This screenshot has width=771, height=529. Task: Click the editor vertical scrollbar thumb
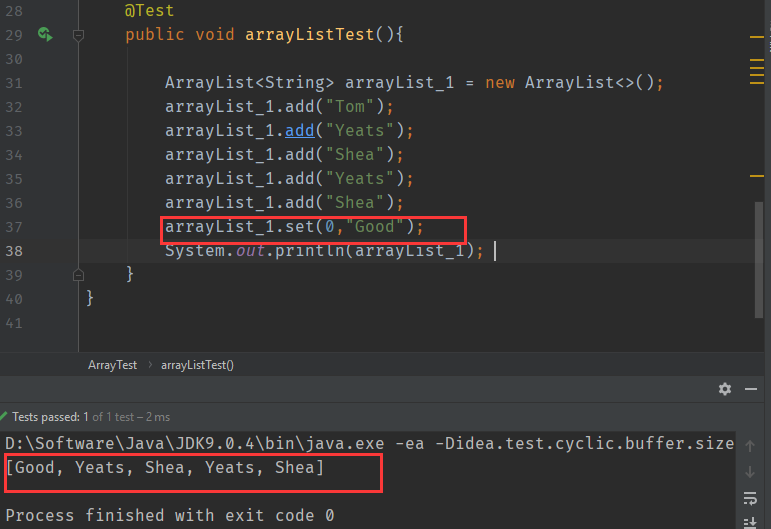(759, 260)
